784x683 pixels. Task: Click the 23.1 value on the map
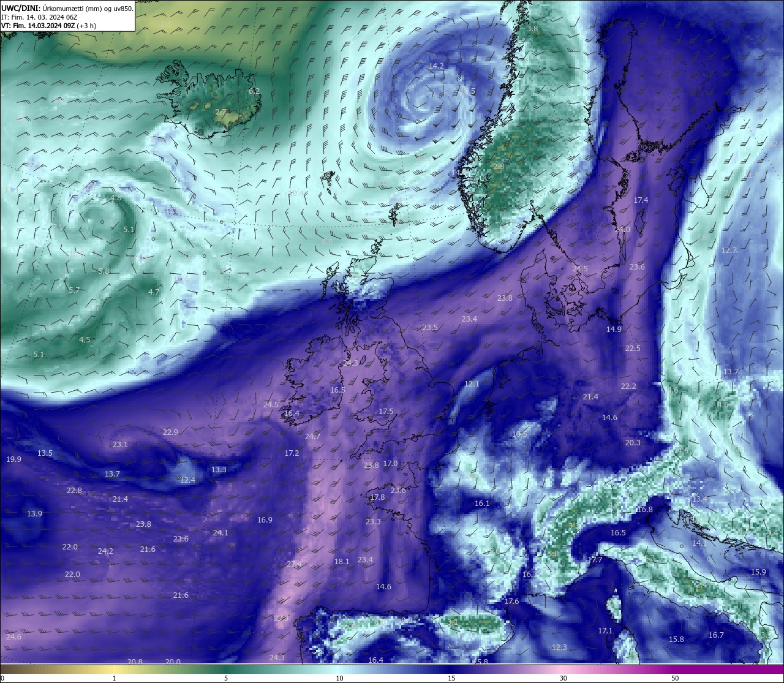click(x=120, y=445)
